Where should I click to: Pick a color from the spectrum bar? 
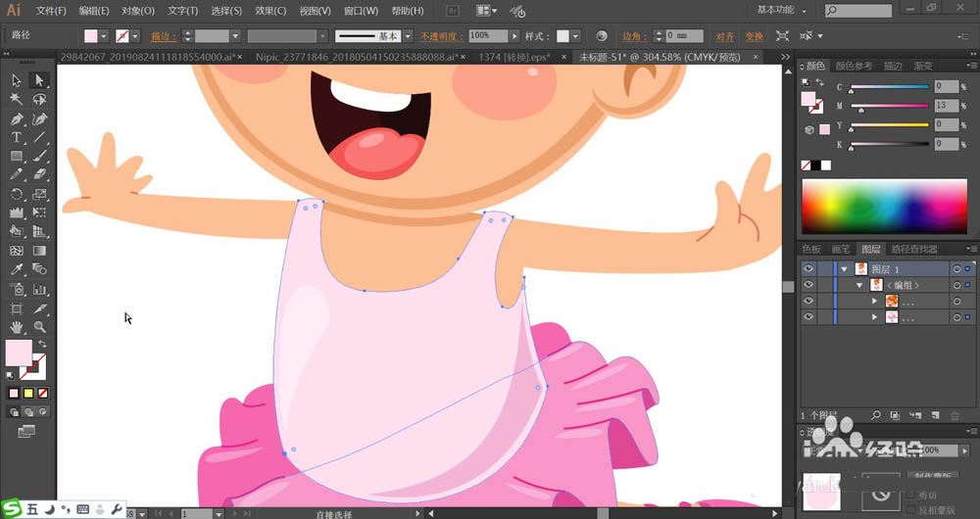[x=884, y=207]
